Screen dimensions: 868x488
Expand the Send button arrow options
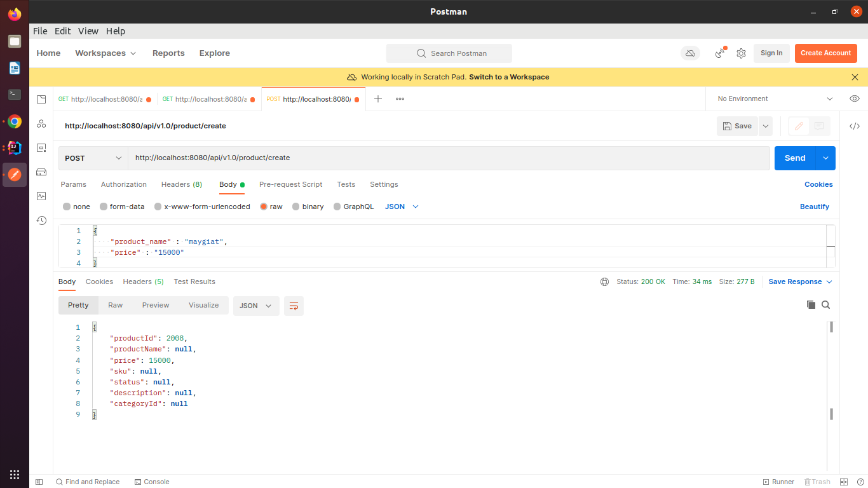[x=825, y=158]
